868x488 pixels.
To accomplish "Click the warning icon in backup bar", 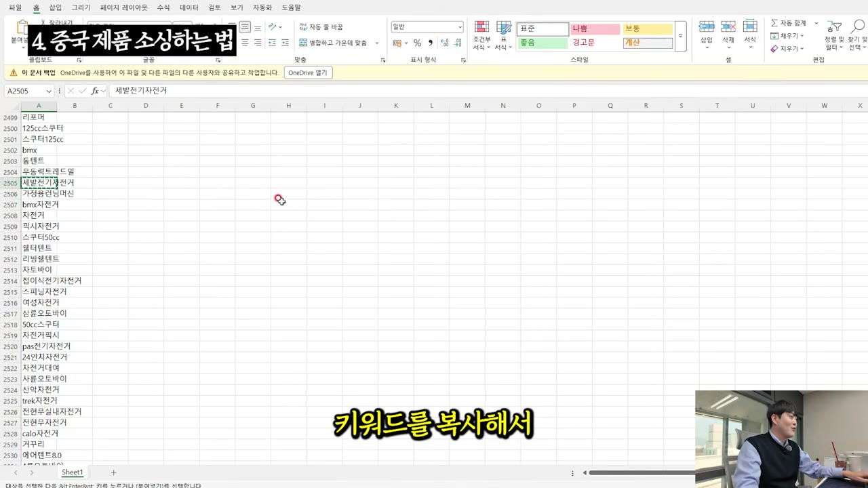I will pyautogui.click(x=14, y=73).
